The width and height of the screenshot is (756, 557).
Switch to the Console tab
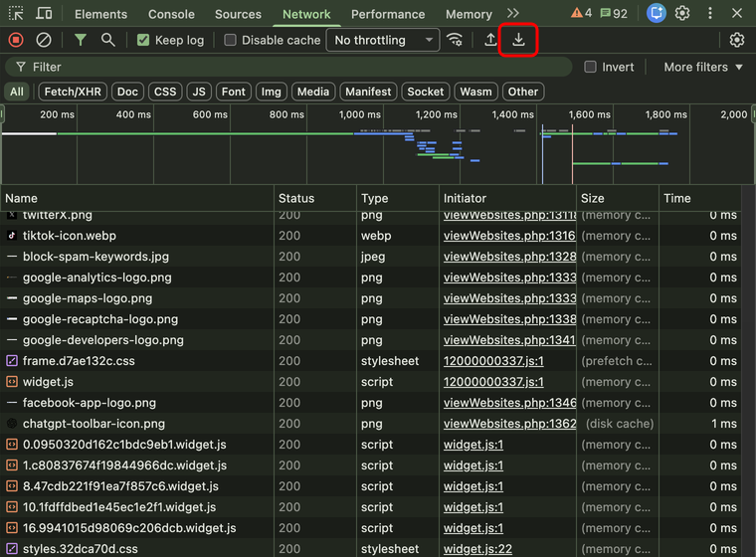pos(171,14)
